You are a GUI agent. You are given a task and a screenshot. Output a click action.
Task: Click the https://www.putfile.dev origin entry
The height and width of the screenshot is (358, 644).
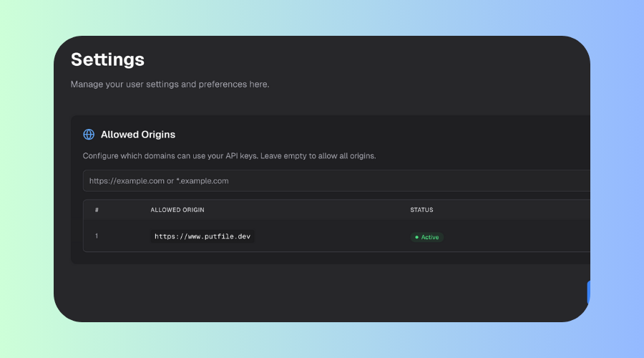click(x=202, y=236)
